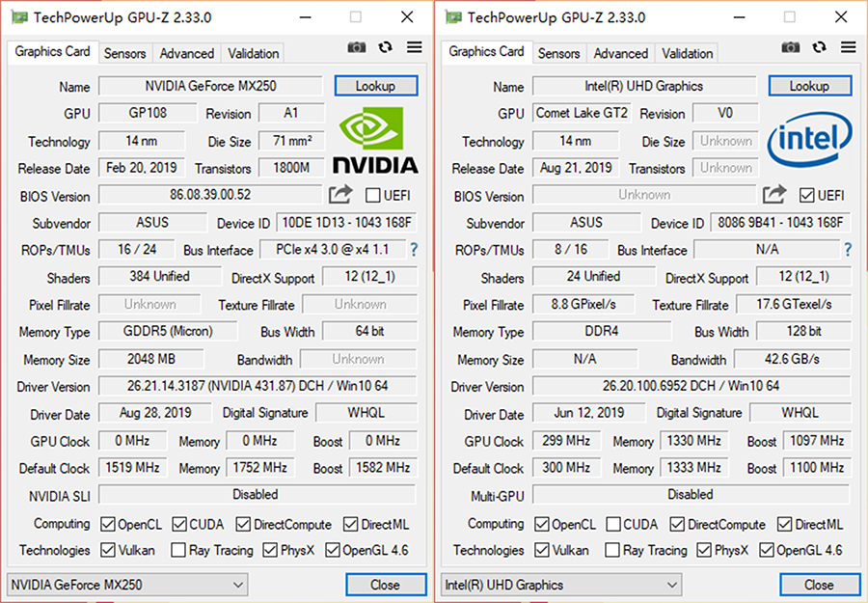Take screenshot with camera icon in MX250 window
Screen dimensions: 868x603
click(x=357, y=47)
